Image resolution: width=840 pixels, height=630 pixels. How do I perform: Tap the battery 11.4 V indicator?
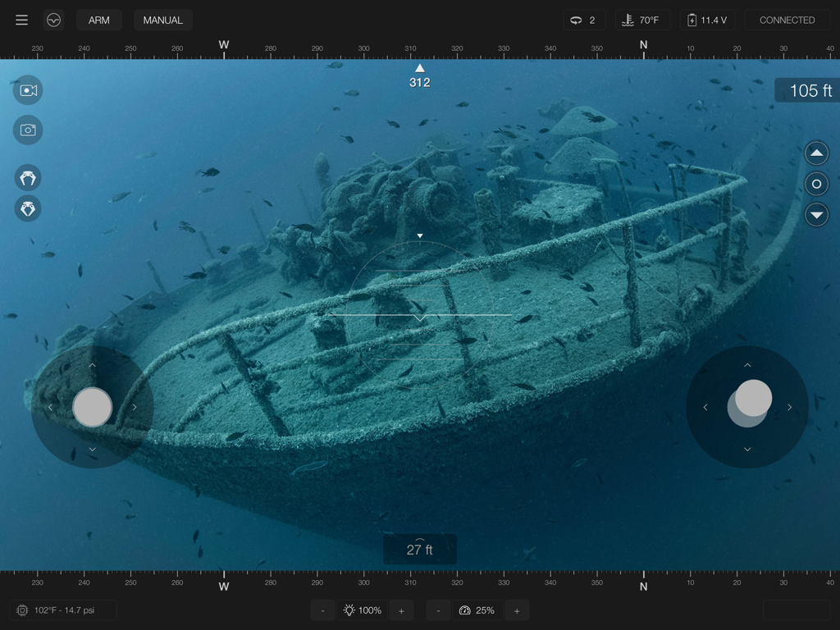pyautogui.click(x=706, y=21)
